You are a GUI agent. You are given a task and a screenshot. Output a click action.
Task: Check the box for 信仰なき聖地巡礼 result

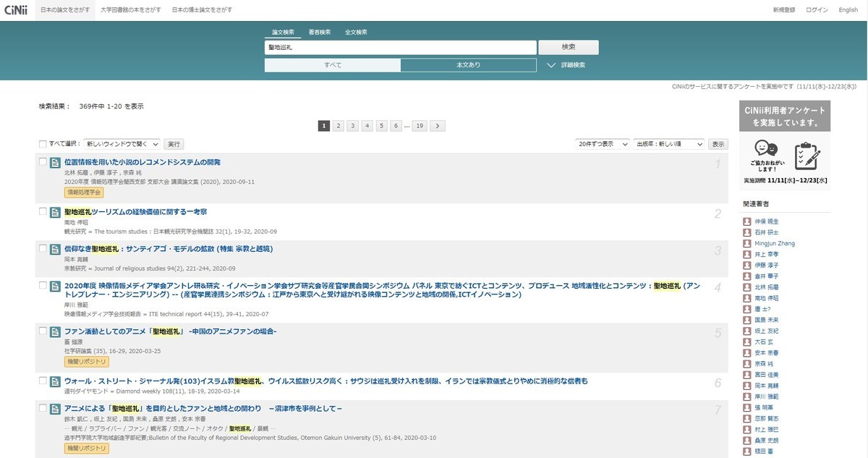pyautogui.click(x=43, y=249)
